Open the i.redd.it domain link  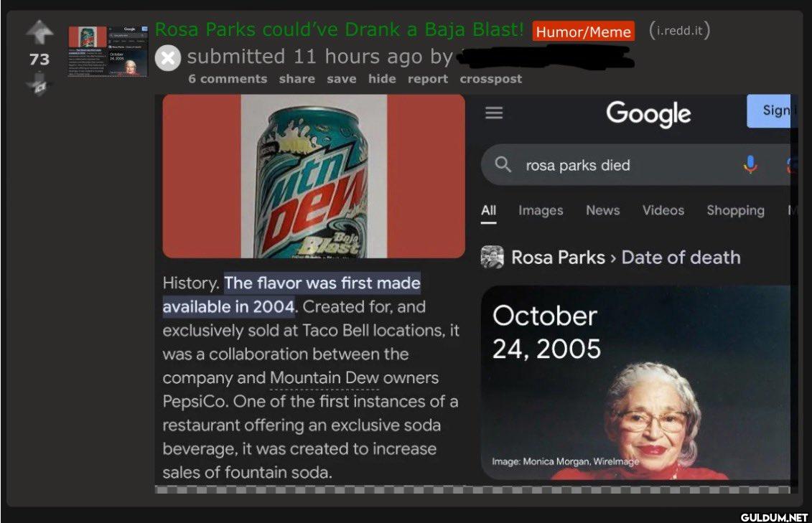(679, 31)
